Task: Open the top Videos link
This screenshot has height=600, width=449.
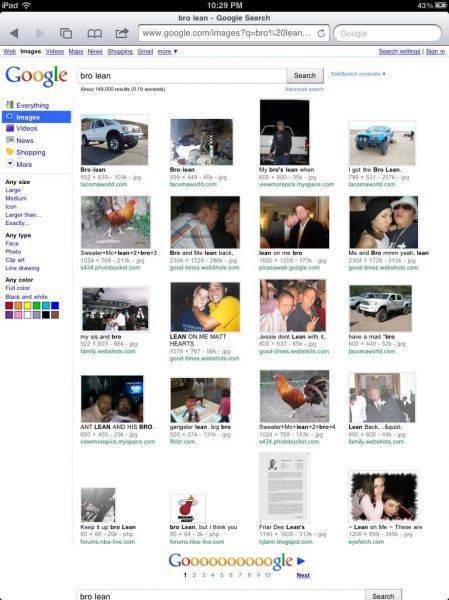Action: tap(55, 52)
